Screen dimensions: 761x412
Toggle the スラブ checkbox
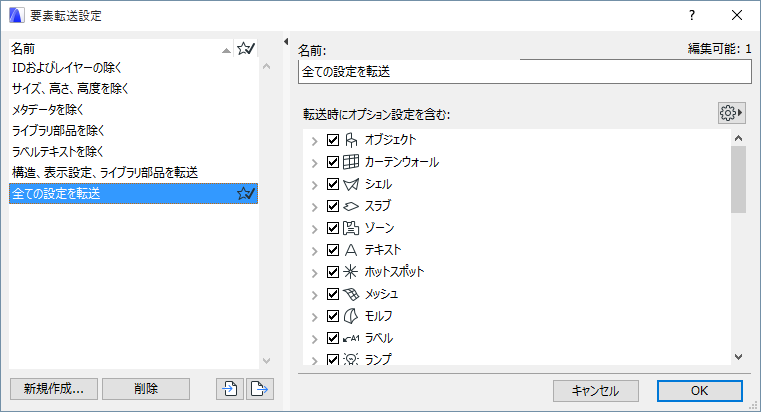(x=332, y=206)
